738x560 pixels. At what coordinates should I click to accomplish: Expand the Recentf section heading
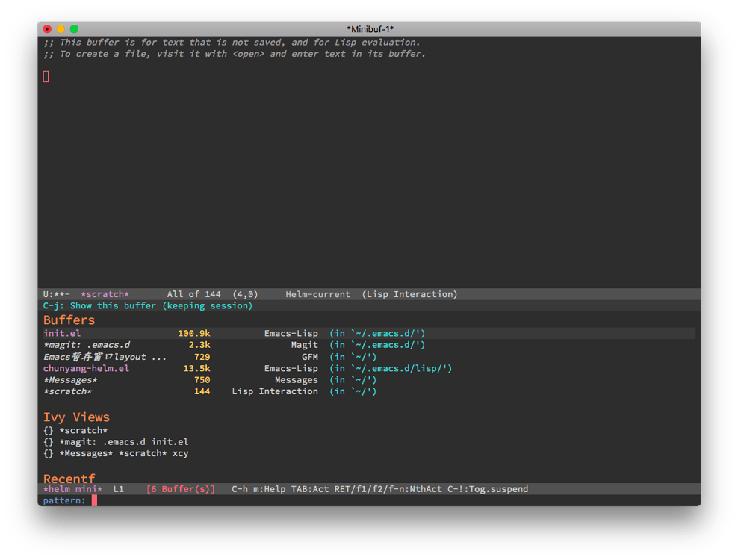(69, 479)
